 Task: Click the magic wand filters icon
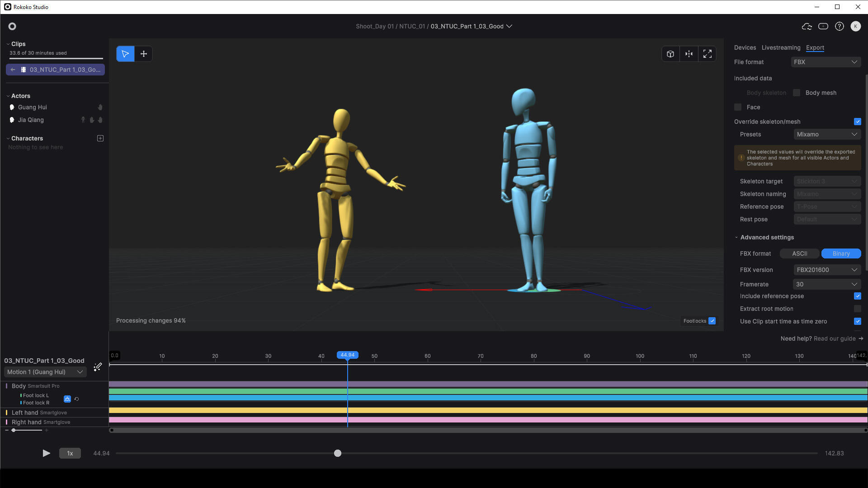[98, 367]
